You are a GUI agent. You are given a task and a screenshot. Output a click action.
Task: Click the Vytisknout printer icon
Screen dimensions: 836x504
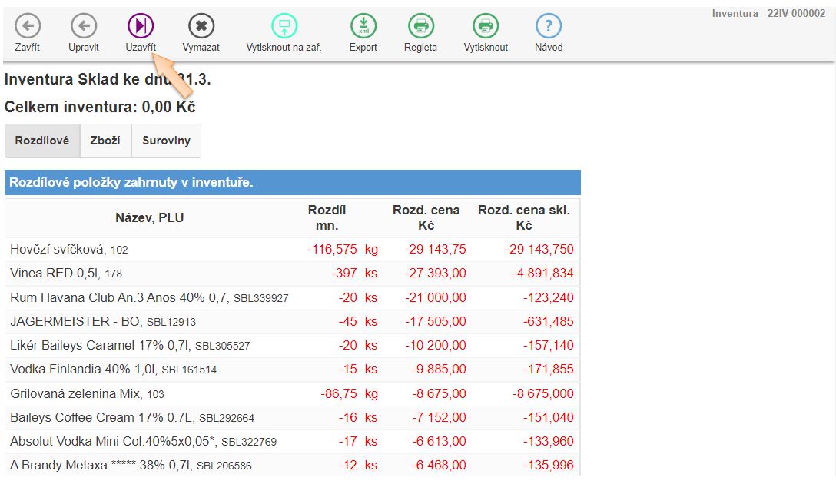[x=486, y=27]
